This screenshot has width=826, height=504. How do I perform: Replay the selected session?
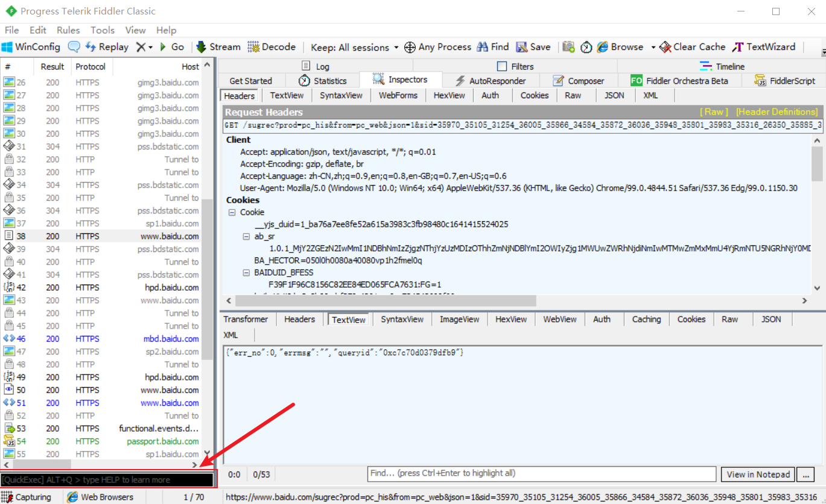click(107, 47)
